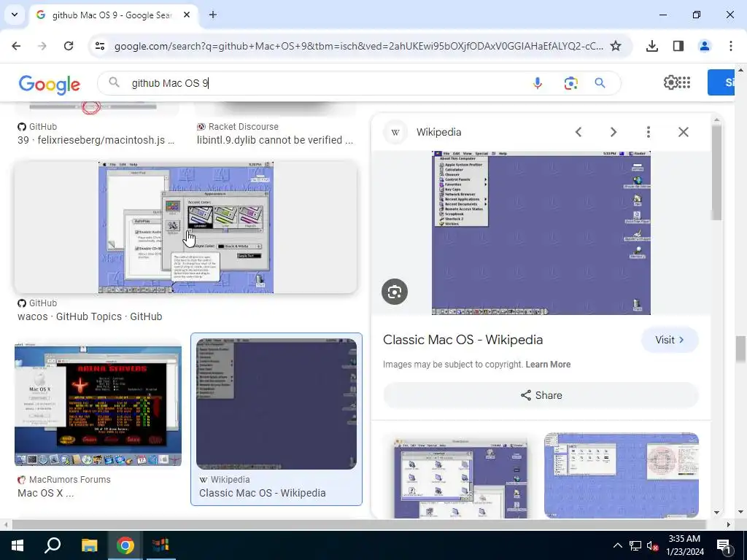
Task: Click the muted volume tray icon
Action: [652, 545]
